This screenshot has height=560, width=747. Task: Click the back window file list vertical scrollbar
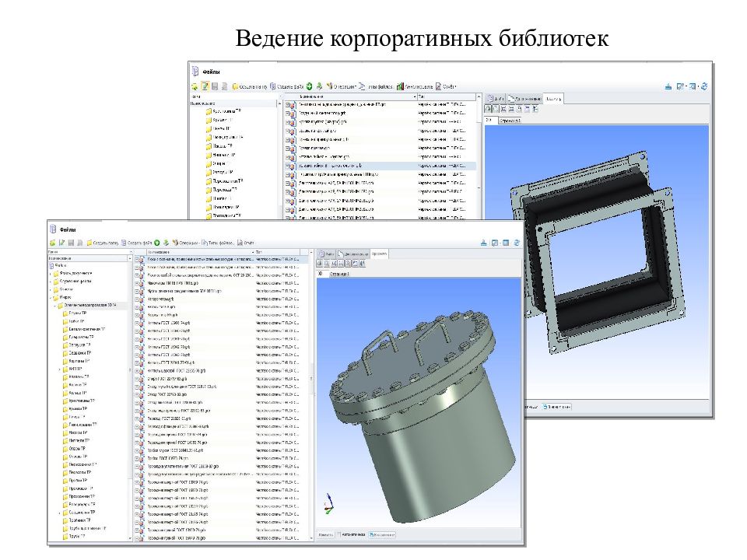click(x=479, y=157)
